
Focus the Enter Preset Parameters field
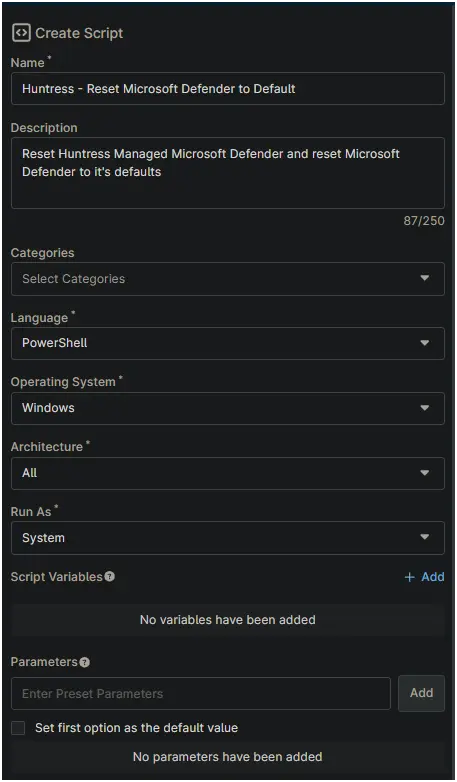[201, 693]
